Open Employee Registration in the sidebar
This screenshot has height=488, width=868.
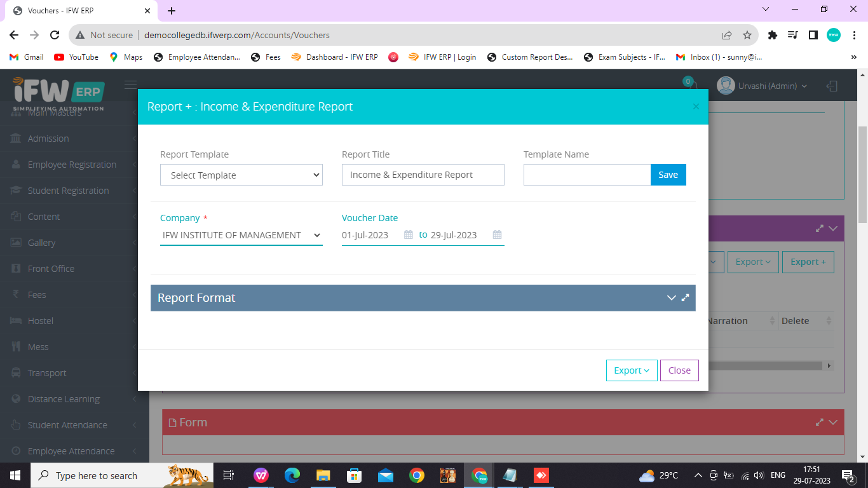(x=74, y=165)
